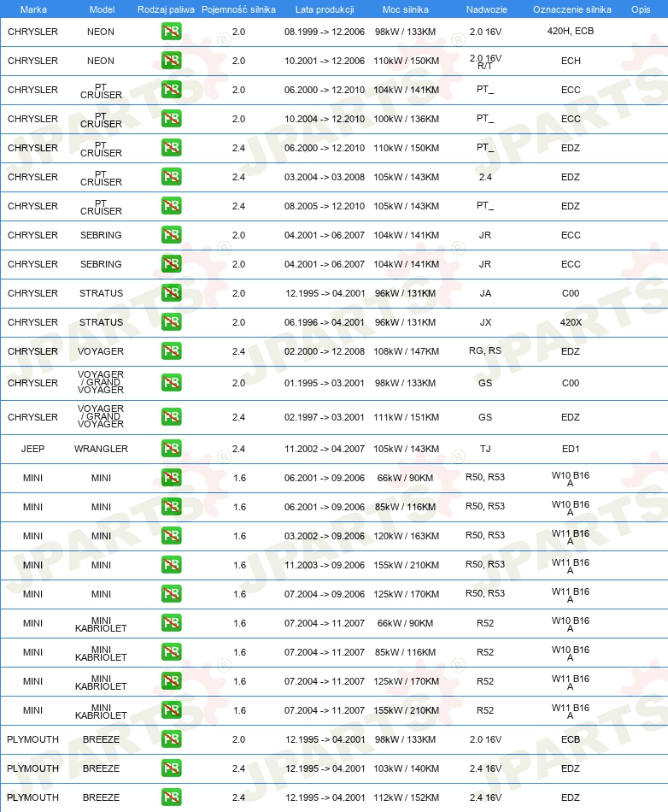Click the power value 108kW / 147KM
This screenshot has width=668, height=812.
pyautogui.click(x=406, y=351)
